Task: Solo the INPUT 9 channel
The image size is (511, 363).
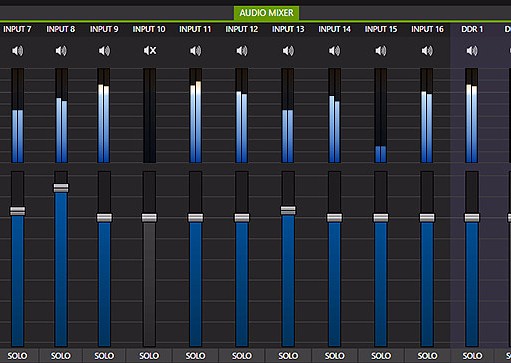Action: (104, 356)
